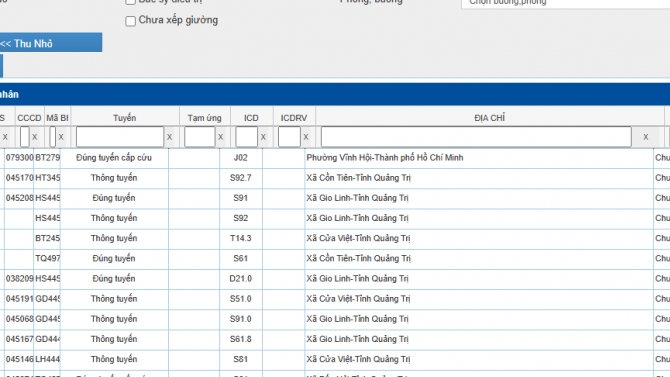Screen dimensions: 670x377
Task: Select ICD code D21.0 cell
Action: point(241,278)
